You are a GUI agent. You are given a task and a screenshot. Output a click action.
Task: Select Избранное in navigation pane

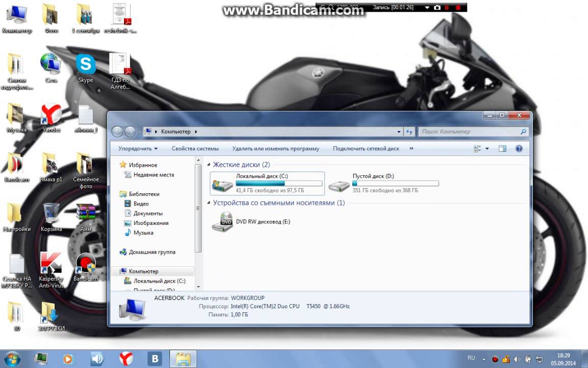click(143, 165)
